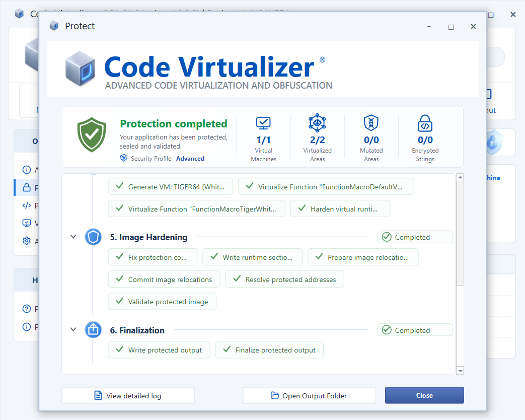Click the Encrypted Strings lock icon
Image resolution: width=525 pixels, height=420 pixels.
pos(425,123)
